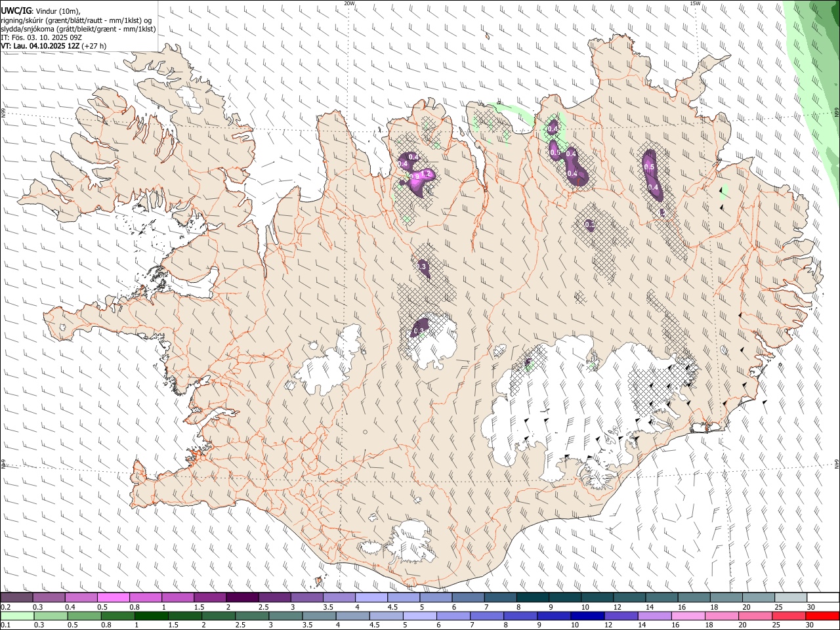Click the 'UWC/IG: Vindur (10m)' title text
The width and height of the screenshot is (840, 630).
click(41, 10)
